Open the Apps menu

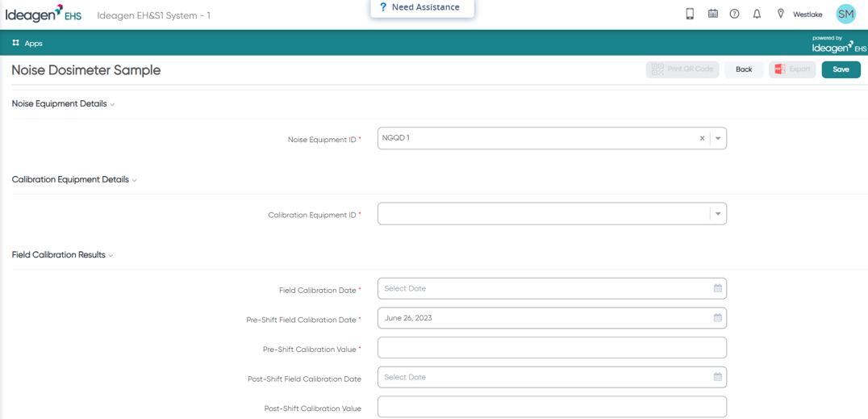point(27,44)
